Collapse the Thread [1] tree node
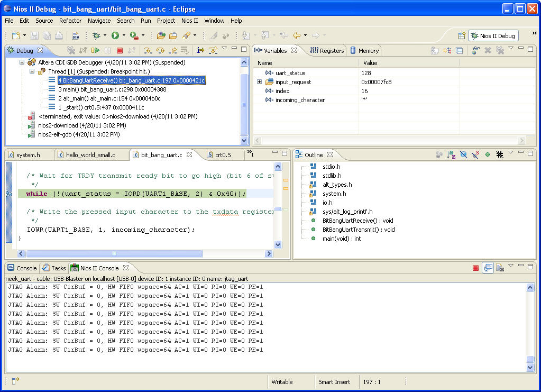541x392 pixels. (x=32, y=71)
